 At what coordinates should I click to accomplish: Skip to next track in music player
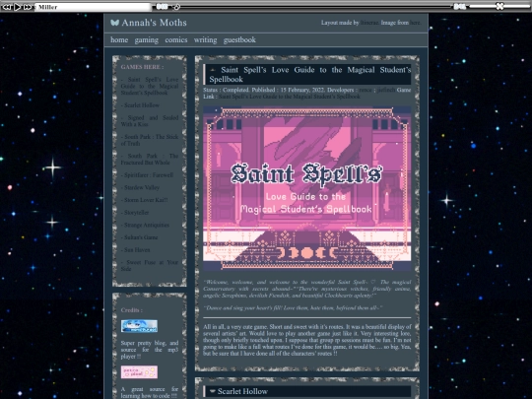click(x=28, y=7)
